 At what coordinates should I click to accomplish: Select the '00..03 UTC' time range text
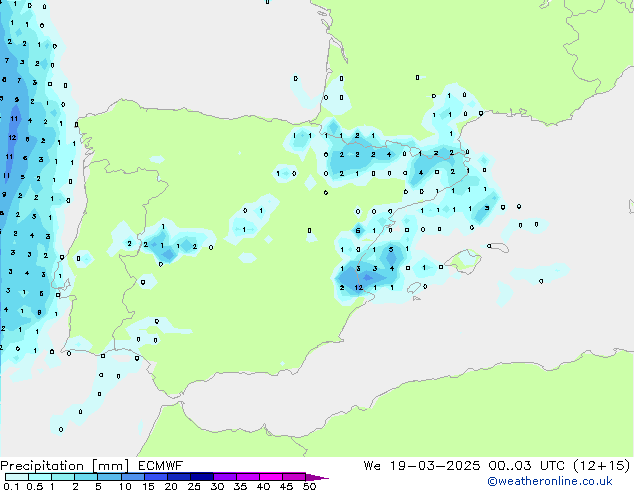tap(526, 466)
